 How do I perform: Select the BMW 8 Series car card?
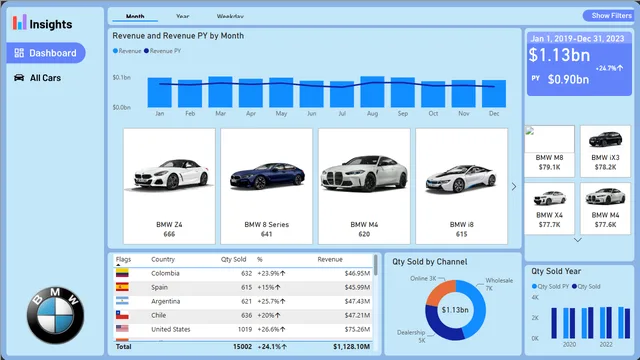(267, 186)
